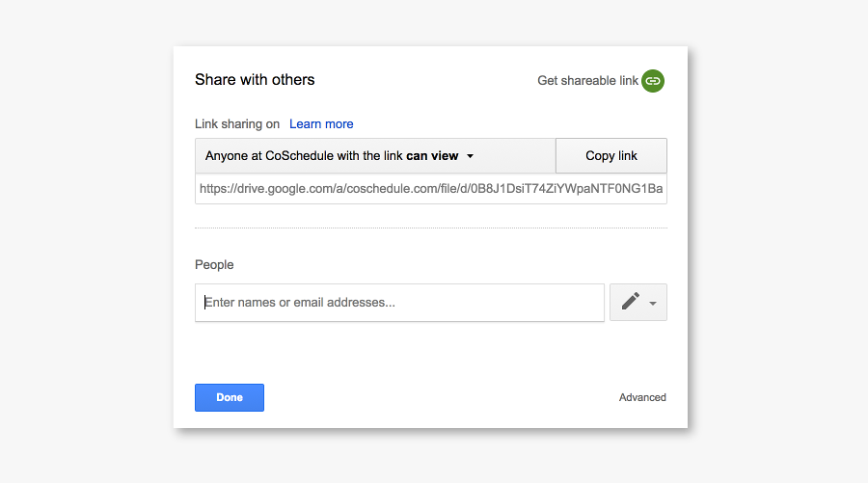Open the Learn more link
The height and width of the screenshot is (483, 868).
click(x=321, y=124)
